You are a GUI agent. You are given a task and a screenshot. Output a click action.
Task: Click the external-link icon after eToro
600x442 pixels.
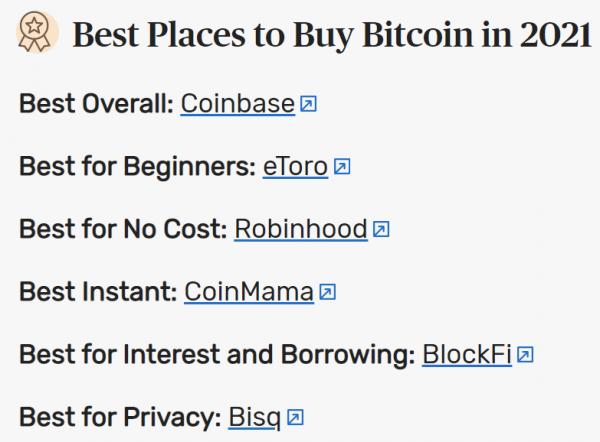tap(342, 167)
